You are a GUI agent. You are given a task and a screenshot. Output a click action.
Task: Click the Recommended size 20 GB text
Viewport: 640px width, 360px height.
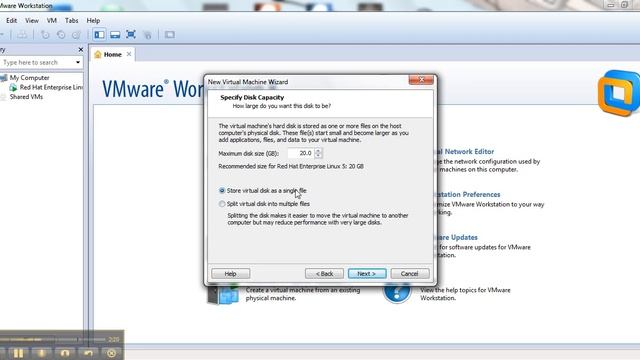coord(291,167)
